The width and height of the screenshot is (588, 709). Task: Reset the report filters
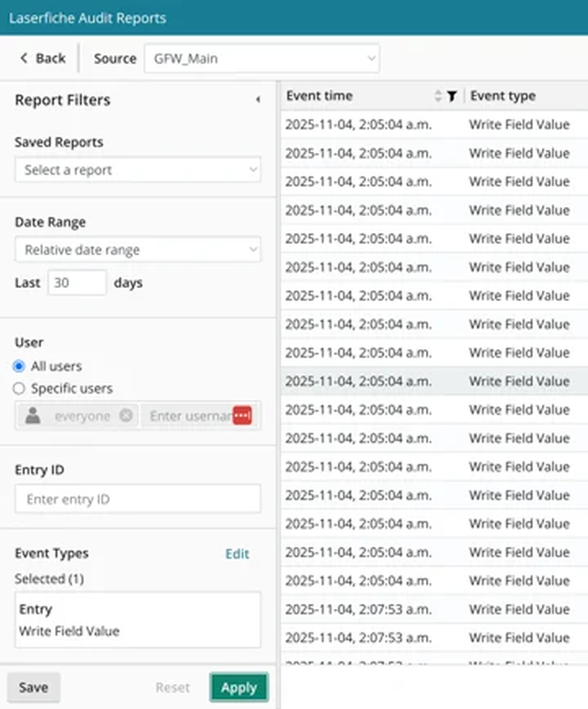click(x=172, y=687)
